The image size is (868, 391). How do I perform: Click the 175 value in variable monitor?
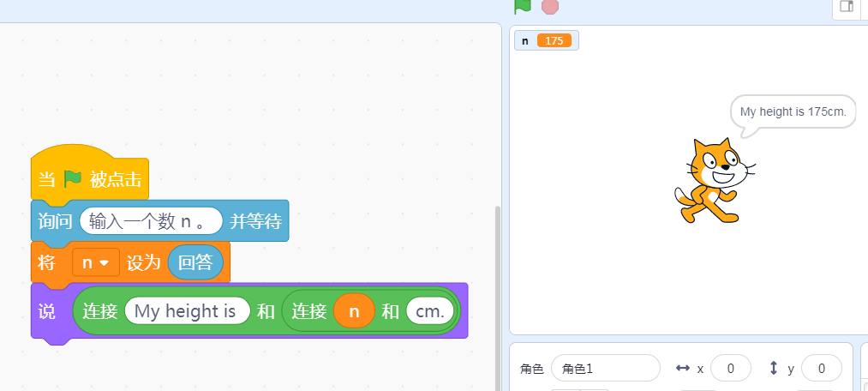click(554, 40)
